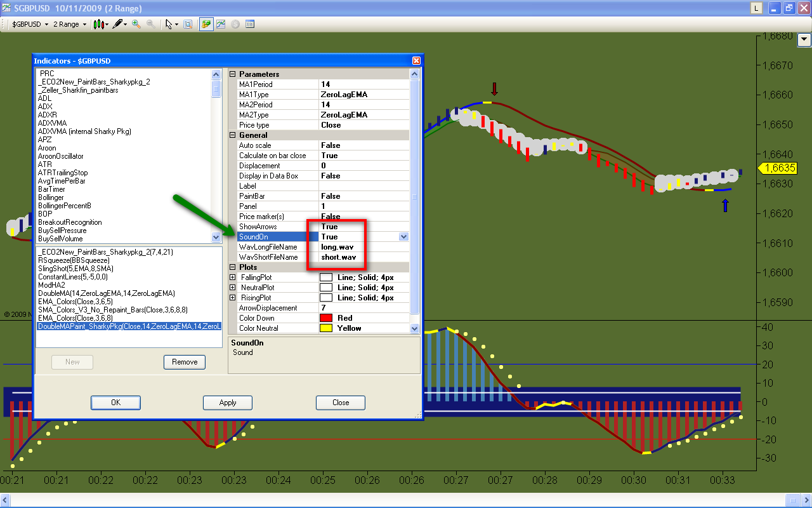
Task: Open the candlestick chart style menu
Action: tap(101, 24)
